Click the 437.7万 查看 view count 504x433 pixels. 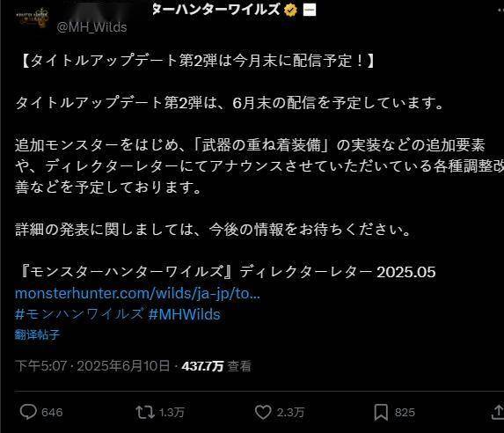216,366
